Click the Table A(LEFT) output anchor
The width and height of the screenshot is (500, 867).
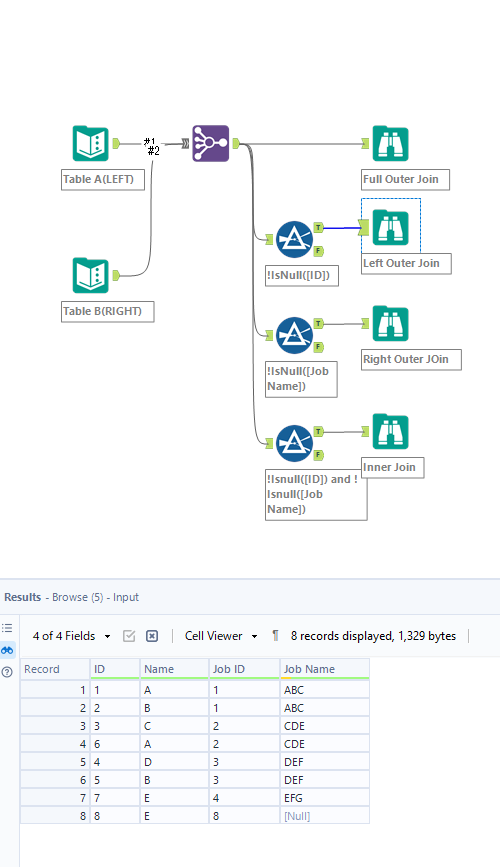(x=116, y=144)
